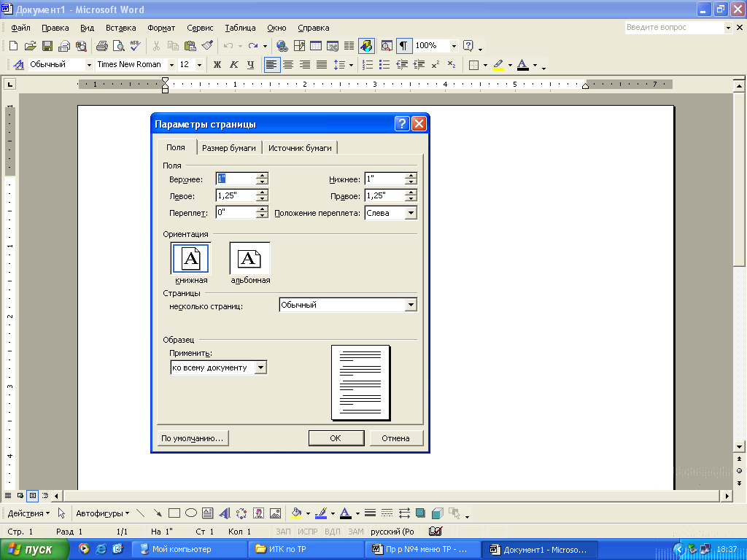
Task: Insert table toolbar icon
Action: (x=316, y=46)
